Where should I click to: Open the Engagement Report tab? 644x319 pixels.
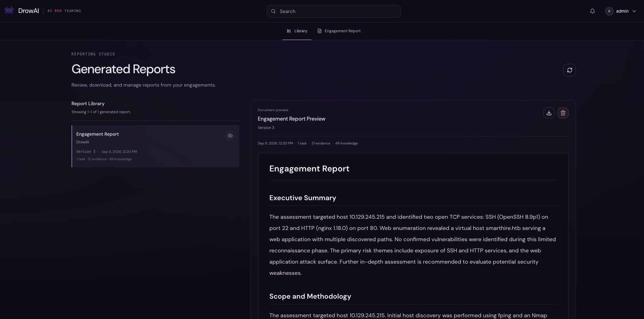[339, 31]
